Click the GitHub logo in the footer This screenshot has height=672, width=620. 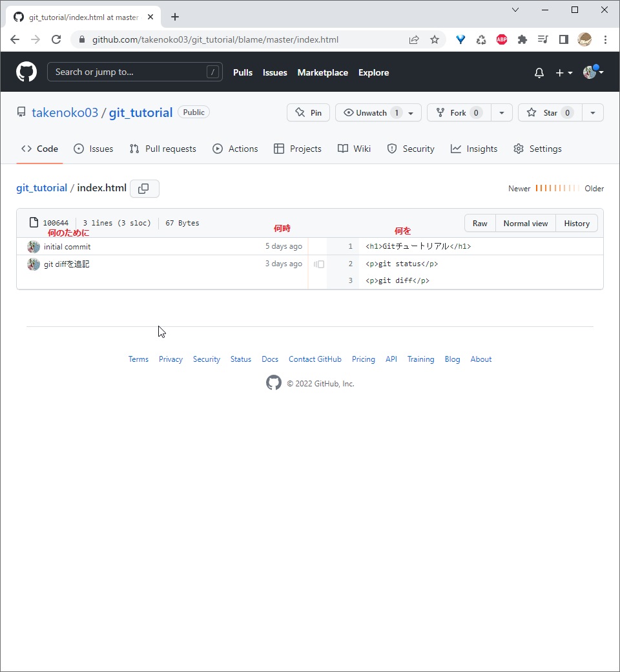coord(274,383)
